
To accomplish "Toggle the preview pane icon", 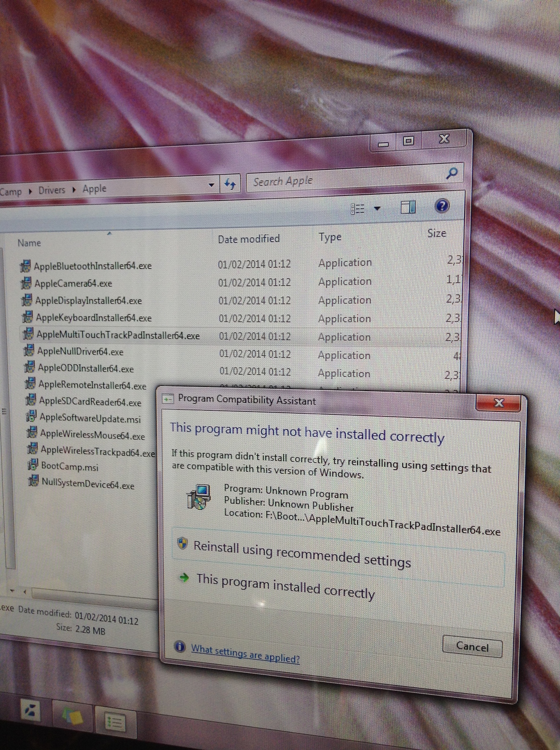I will [408, 207].
